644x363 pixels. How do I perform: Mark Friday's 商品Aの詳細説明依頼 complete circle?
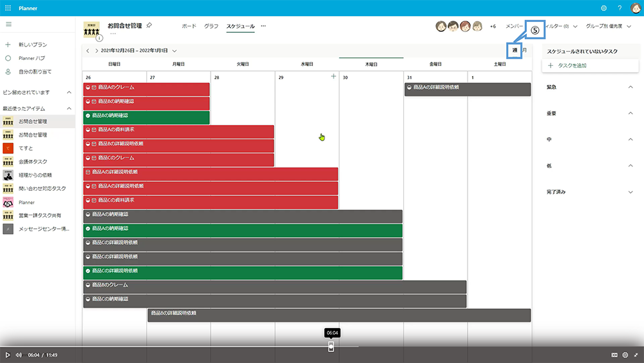pos(409,88)
